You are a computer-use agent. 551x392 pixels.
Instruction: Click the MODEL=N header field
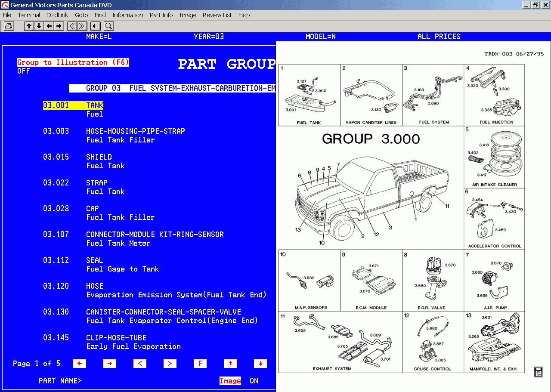(x=321, y=37)
